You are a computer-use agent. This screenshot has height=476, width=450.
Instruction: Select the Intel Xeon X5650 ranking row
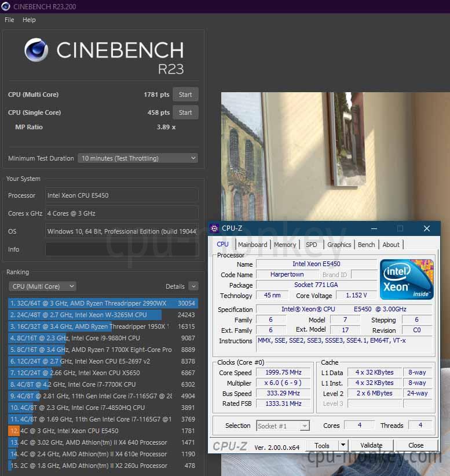click(x=103, y=373)
